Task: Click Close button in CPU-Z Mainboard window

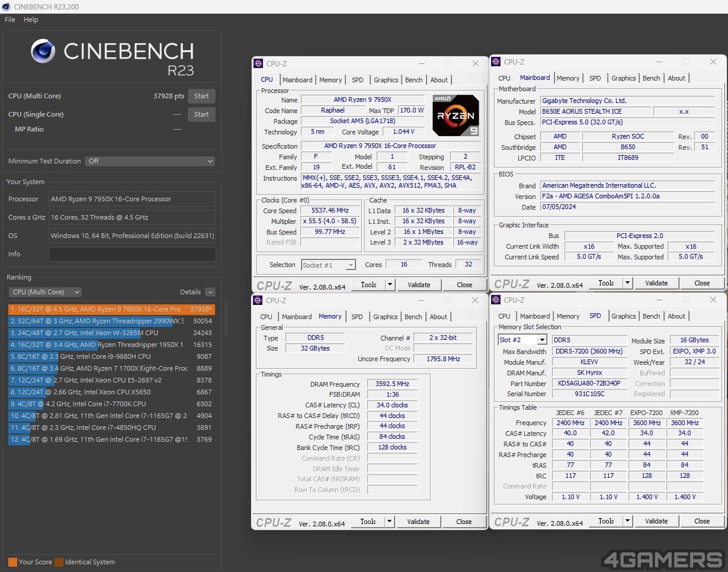Action: pyautogui.click(x=702, y=283)
